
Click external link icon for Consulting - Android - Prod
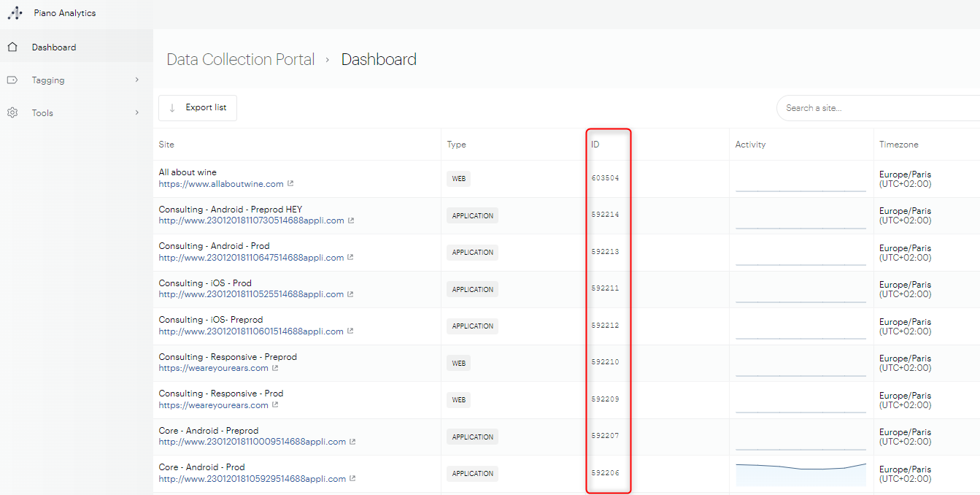(x=351, y=258)
